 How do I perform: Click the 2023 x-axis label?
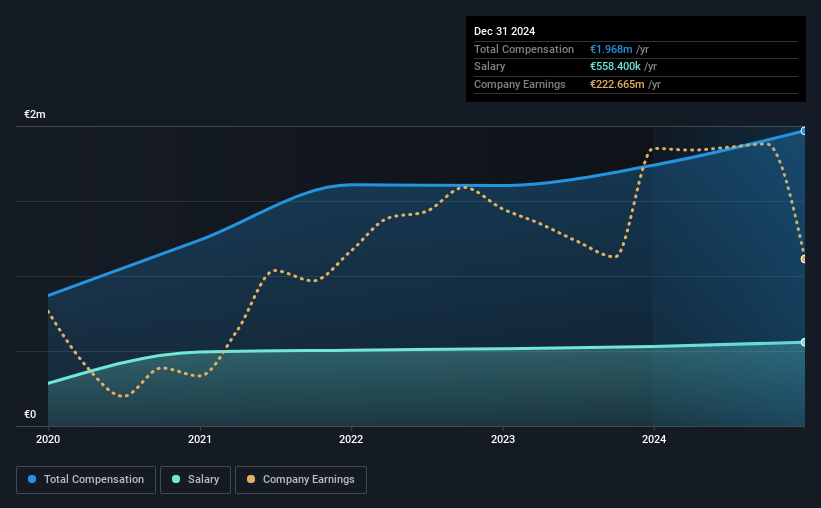coord(503,439)
